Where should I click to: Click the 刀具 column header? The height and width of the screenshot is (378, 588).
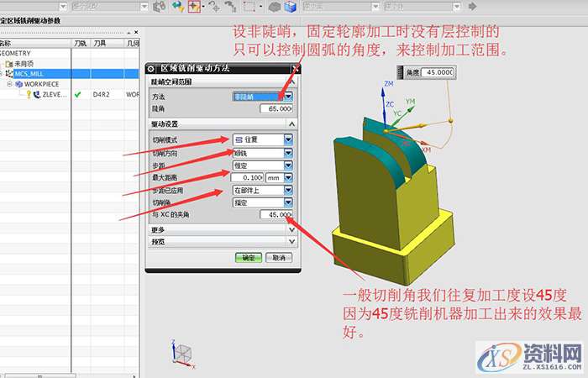point(107,44)
